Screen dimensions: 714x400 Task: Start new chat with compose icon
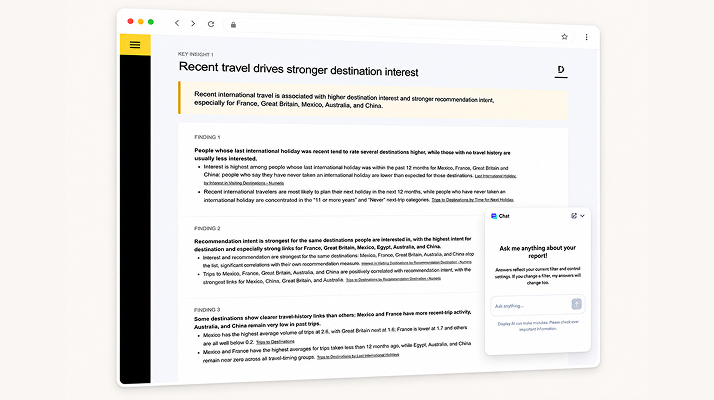pyautogui.click(x=574, y=216)
